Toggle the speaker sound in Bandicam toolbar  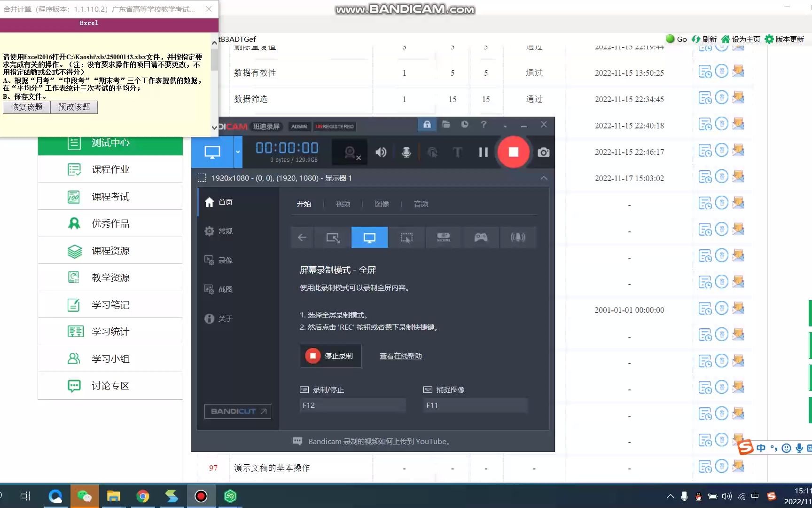coord(381,152)
